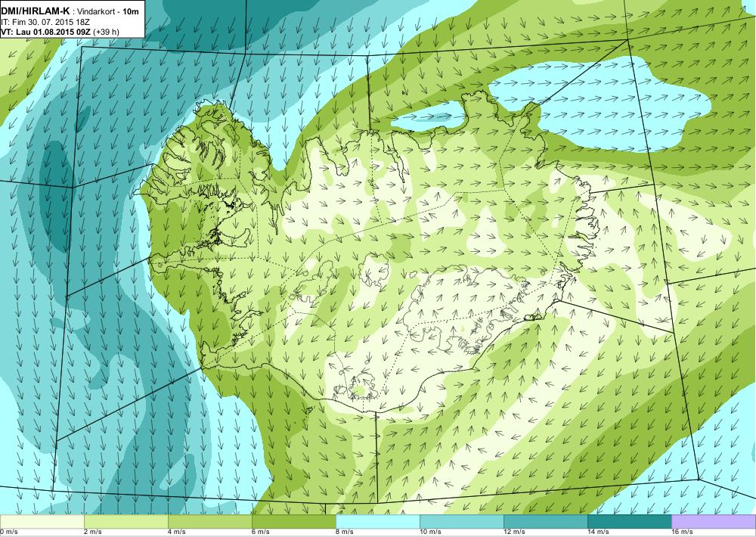Click the 10–12 m/s turquoise legend swatch
The height and width of the screenshot is (537, 756).
461,522
